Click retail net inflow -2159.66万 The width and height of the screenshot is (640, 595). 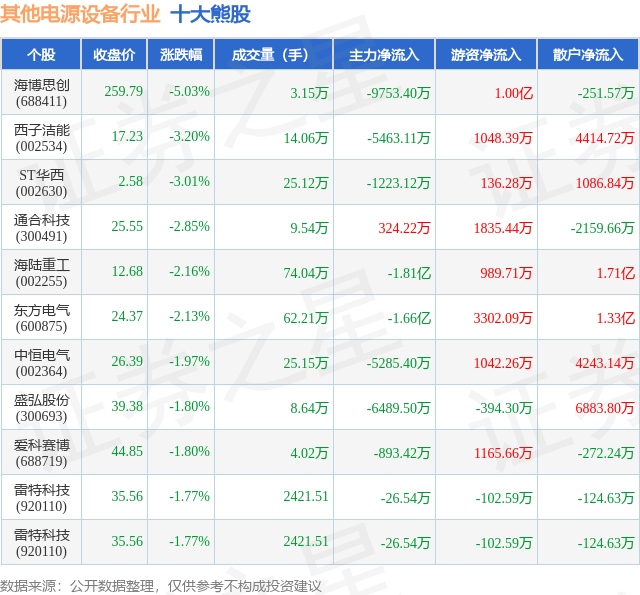click(602, 228)
